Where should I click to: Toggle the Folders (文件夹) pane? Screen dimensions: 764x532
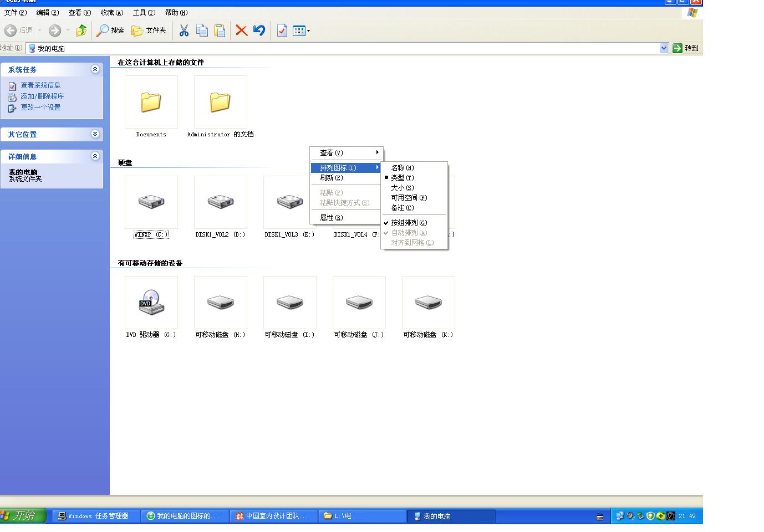[149, 30]
